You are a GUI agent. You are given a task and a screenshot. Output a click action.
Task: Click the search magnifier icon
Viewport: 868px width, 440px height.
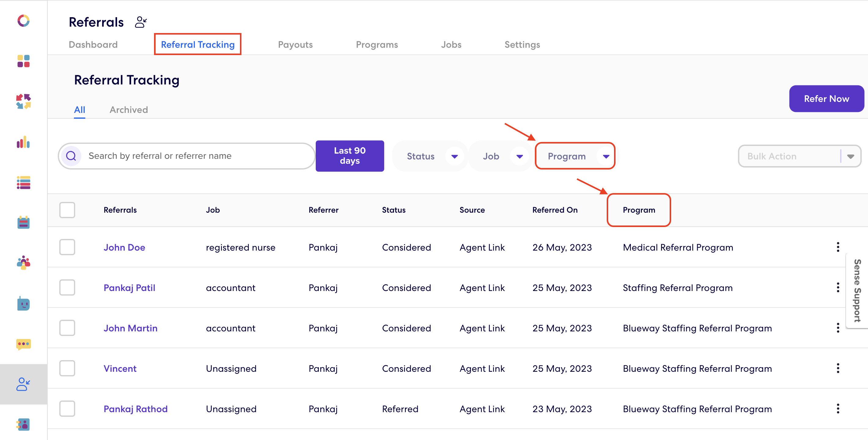point(71,156)
